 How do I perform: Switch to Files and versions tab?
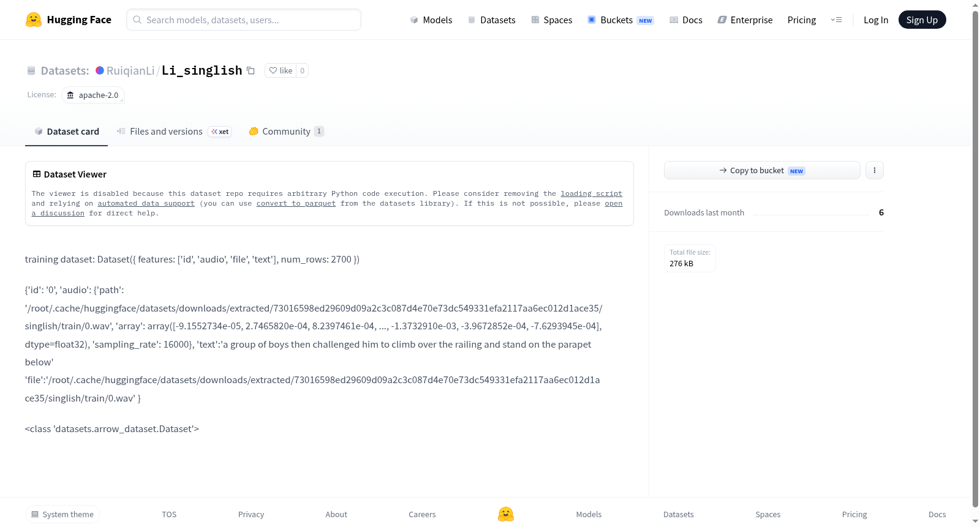(x=174, y=132)
